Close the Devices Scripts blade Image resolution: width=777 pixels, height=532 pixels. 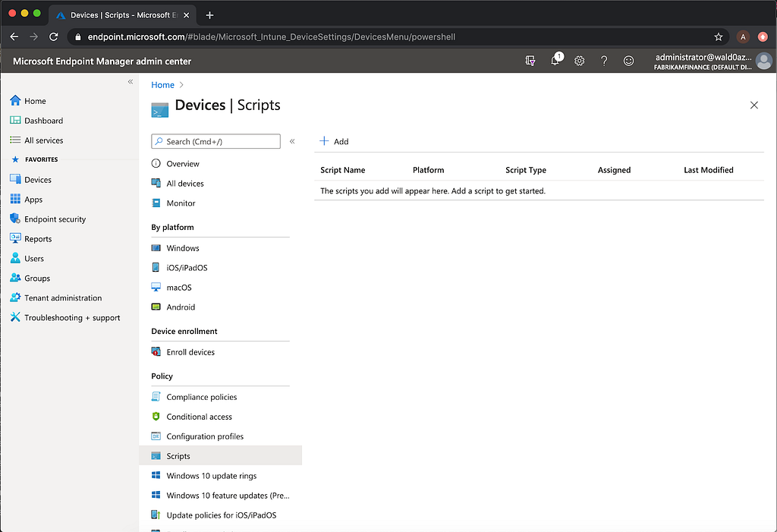[x=753, y=105]
